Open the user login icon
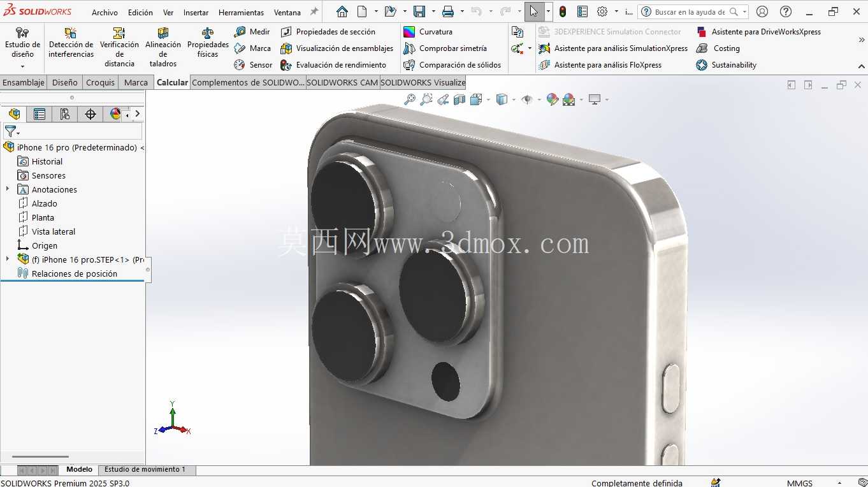The height and width of the screenshot is (487, 868). click(x=762, y=11)
